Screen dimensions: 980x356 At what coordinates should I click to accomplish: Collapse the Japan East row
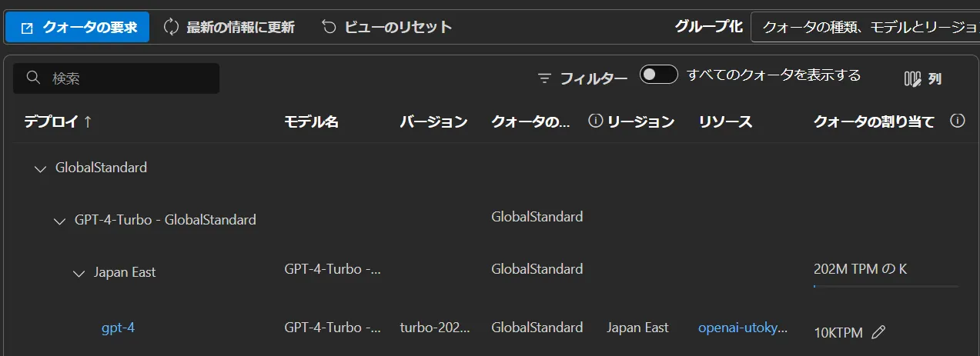(79, 273)
